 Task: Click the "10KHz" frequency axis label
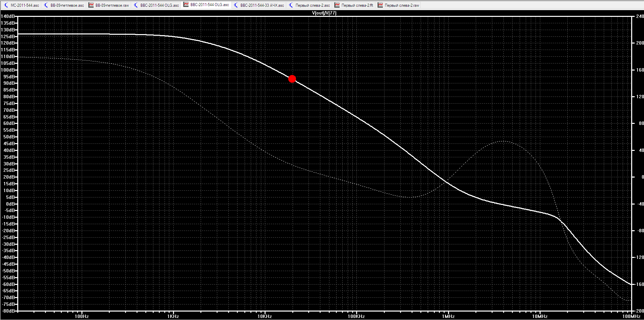[x=265, y=316]
